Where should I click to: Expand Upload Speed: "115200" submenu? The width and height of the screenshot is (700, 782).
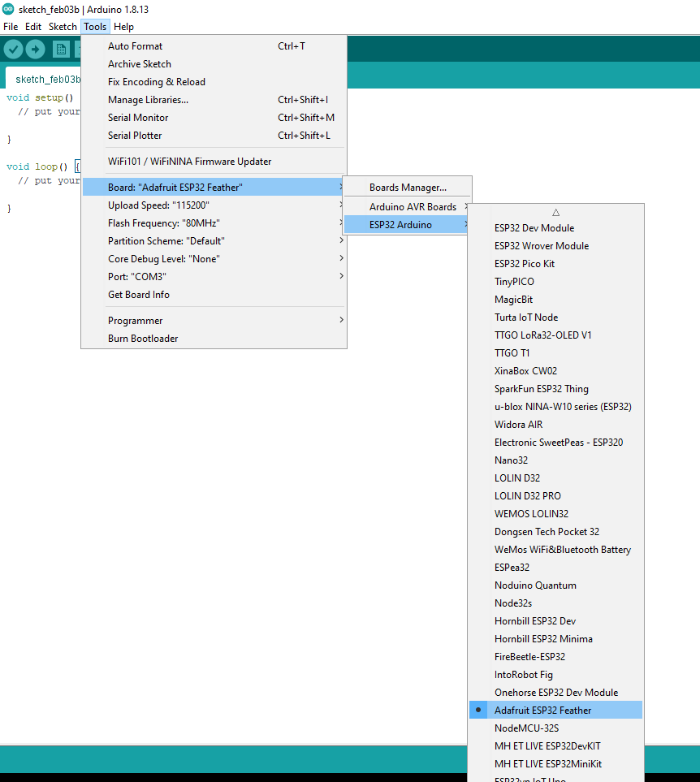point(214,205)
